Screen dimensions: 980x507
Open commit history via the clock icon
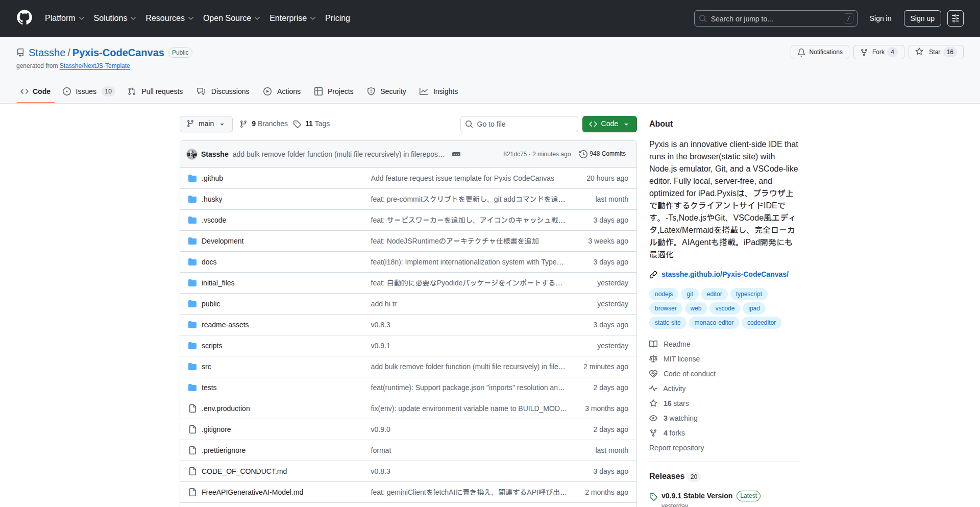point(583,154)
